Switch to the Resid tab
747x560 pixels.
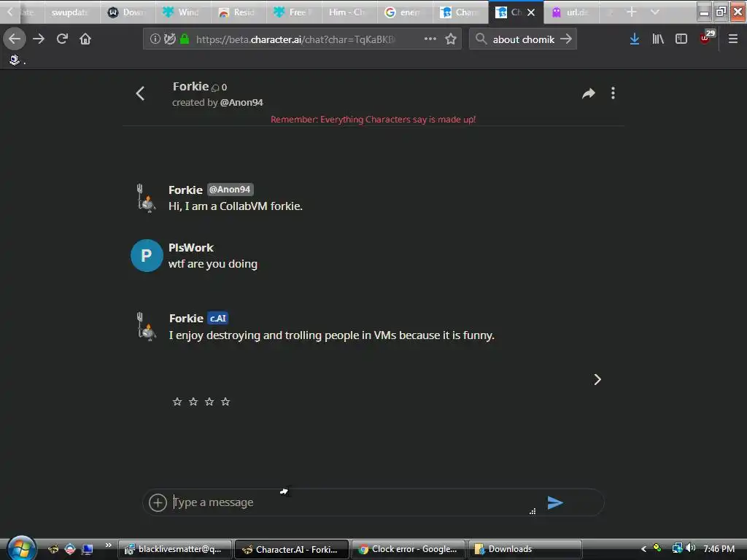click(237, 12)
